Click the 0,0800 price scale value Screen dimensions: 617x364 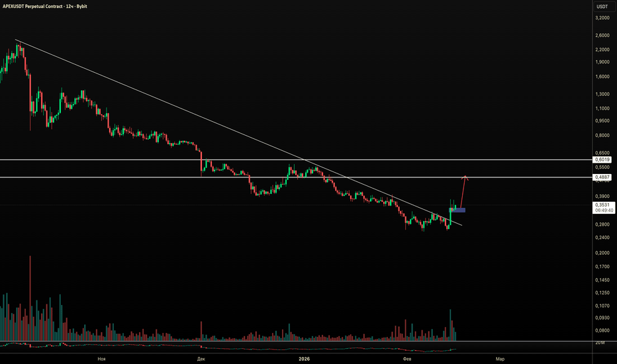(x=602, y=330)
